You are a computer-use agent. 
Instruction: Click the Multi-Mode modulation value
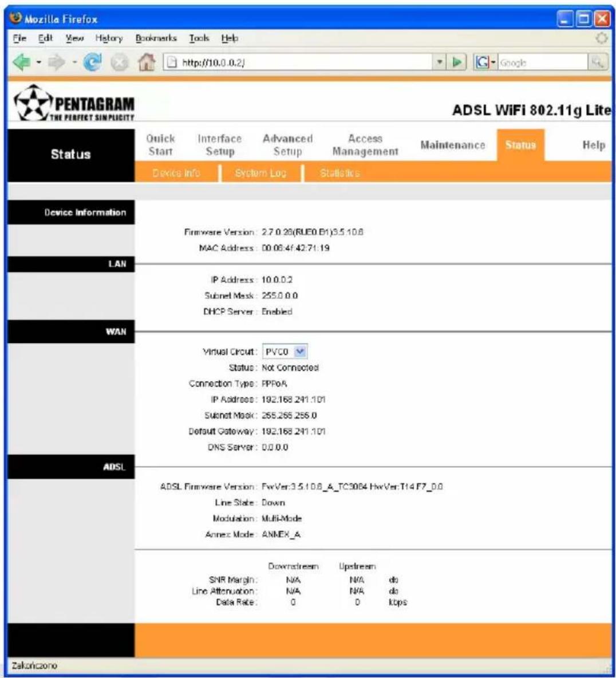[282, 518]
